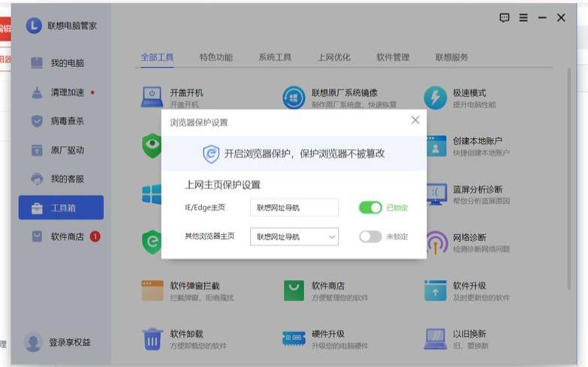
Task: Close the 浏览器保护设置 dialog
Action: 415,120
